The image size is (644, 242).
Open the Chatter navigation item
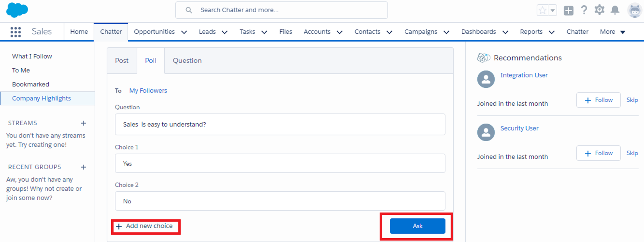pyautogui.click(x=111, y=31)
